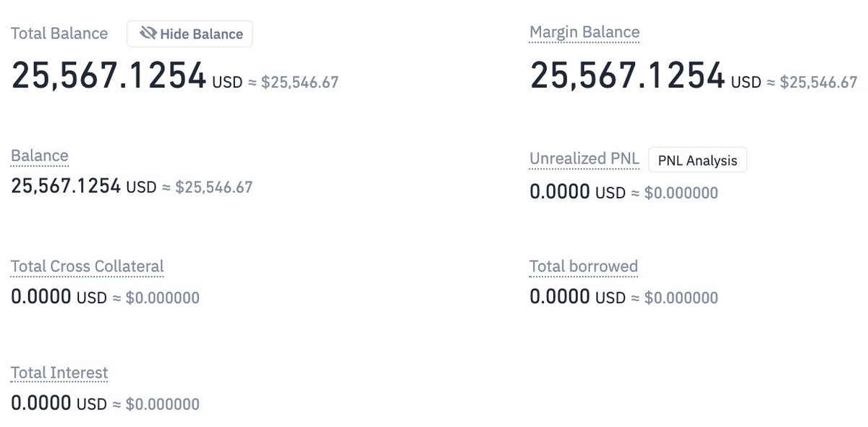
Task: Click the Balance dotted-underline label
Action: point(40,156)
